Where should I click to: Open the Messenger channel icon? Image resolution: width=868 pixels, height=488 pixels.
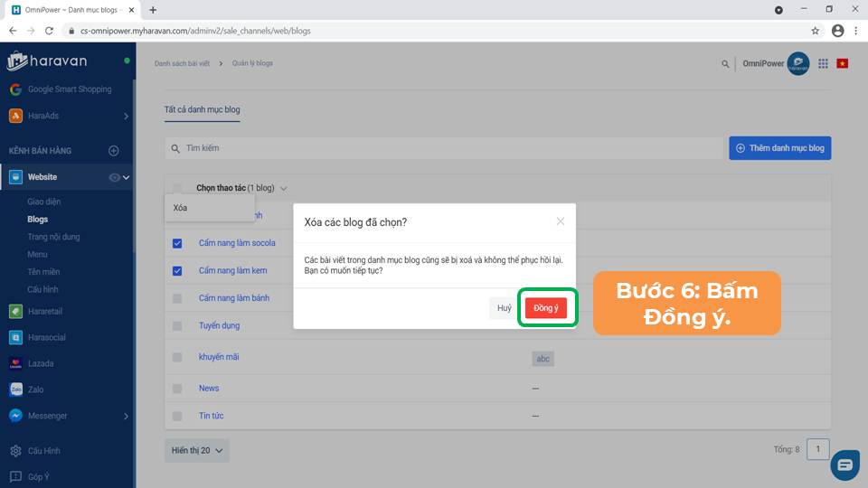[15, 416]
